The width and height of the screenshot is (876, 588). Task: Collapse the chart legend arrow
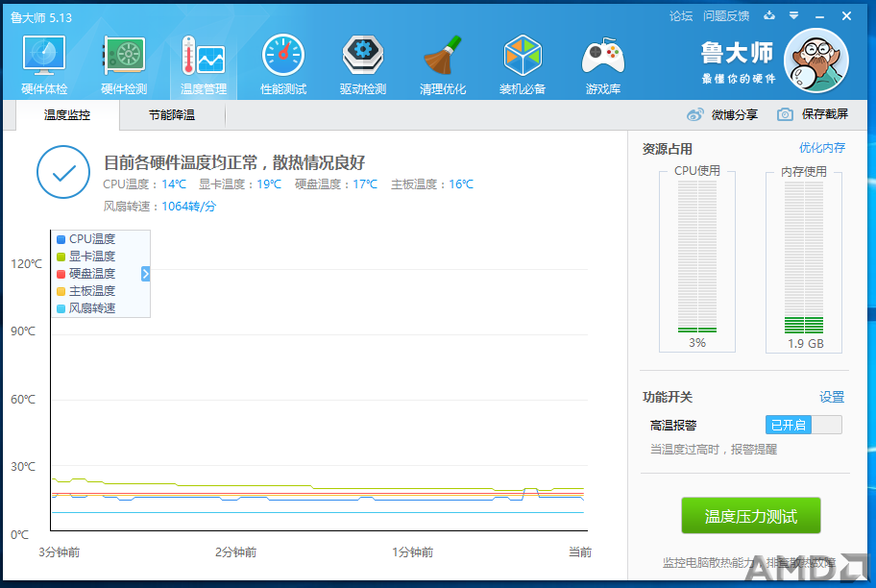(145, 274)
